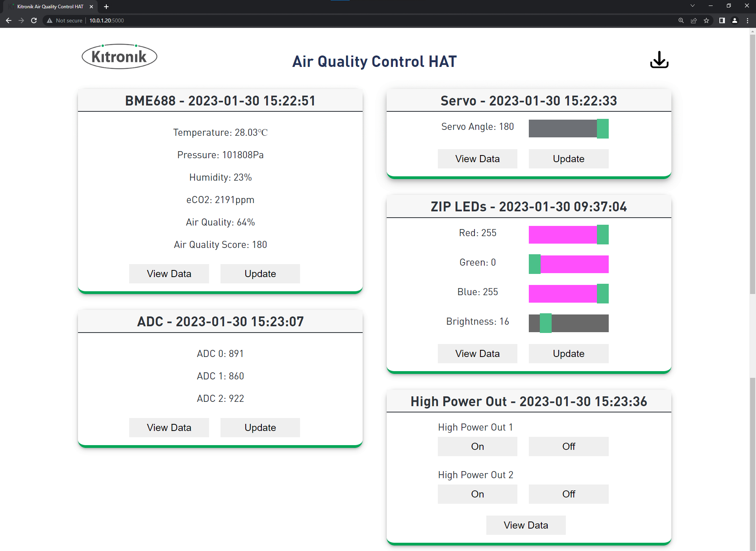Viewport: 756px width, 551px height.
Task: Turn High Power Out 2 On
Action: tap(477, 494)
